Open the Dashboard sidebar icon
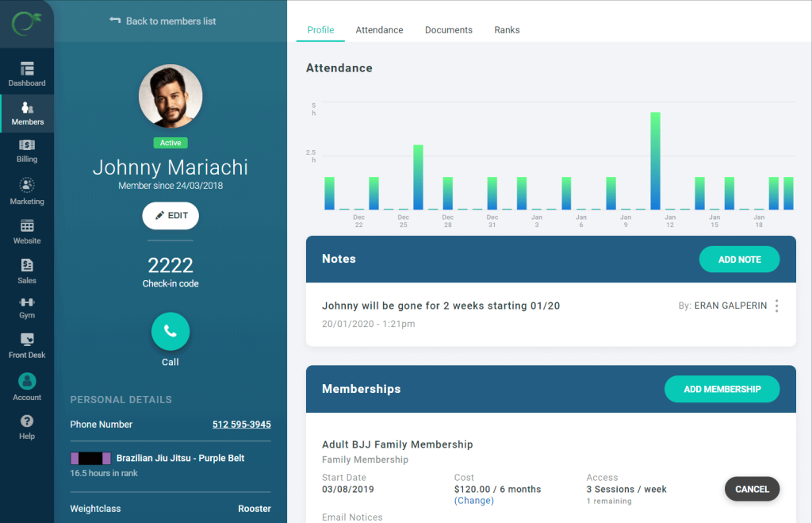The width and height of the screenshot is (812, 523). pos(27,68)
